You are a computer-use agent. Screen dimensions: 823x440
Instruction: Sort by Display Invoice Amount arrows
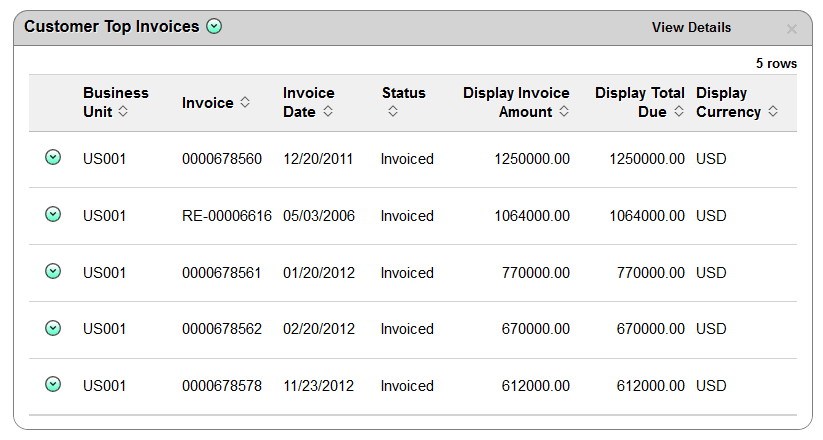coord(564,111)
